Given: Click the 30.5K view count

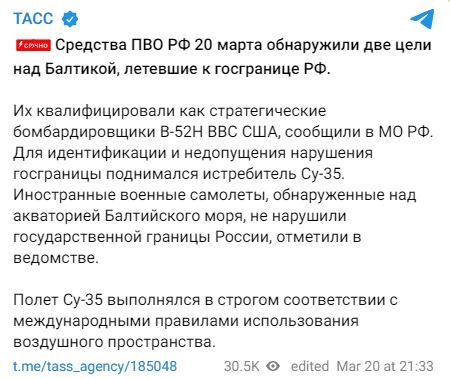Looking at the screenshot, I should pyautogui.click(x=242, y=366).
